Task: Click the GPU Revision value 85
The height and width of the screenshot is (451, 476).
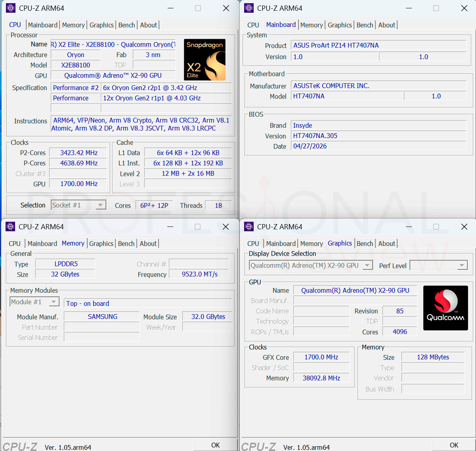Action: click(x=400, y=311)
